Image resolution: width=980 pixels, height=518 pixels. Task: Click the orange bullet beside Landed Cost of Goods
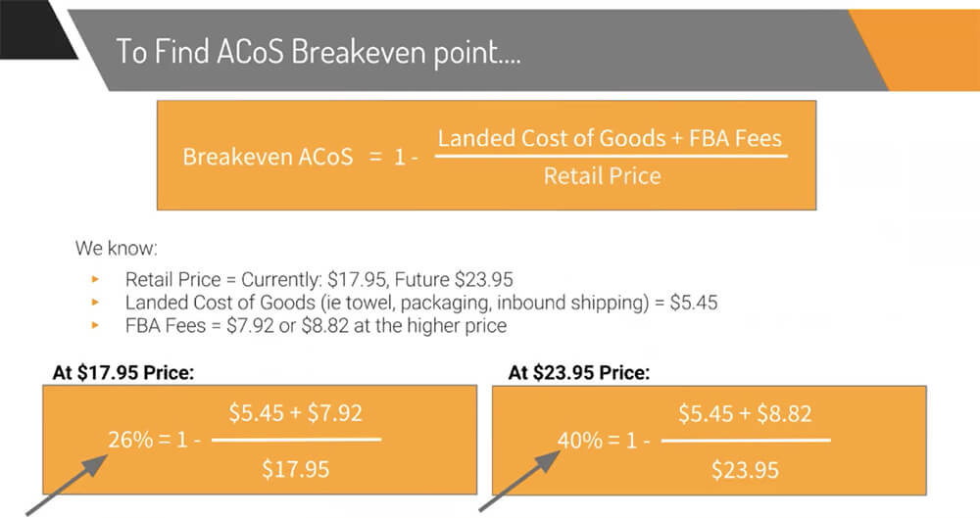tap(96, 303)
